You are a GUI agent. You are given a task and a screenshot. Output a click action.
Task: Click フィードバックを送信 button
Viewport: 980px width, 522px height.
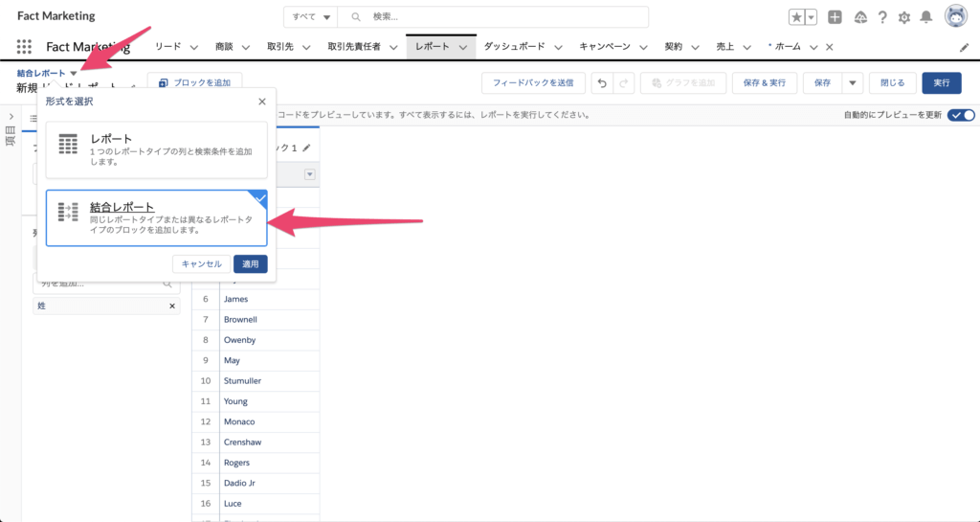coord(533,83)
